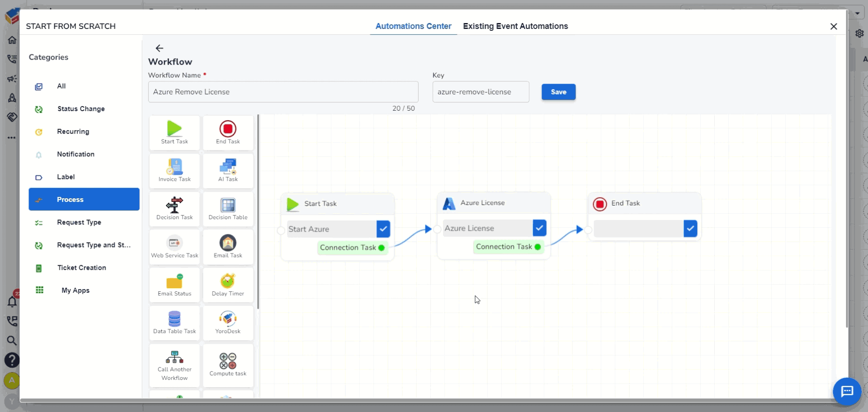Toggle the Start Azure node checkbox
The image size is (868, 412).
pyautogui.click(x=383, y=229)
